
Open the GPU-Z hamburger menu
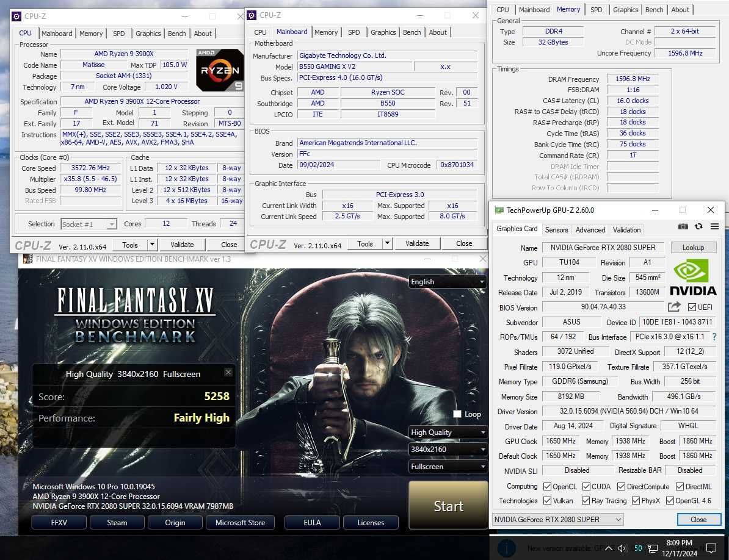click(714, 226)
